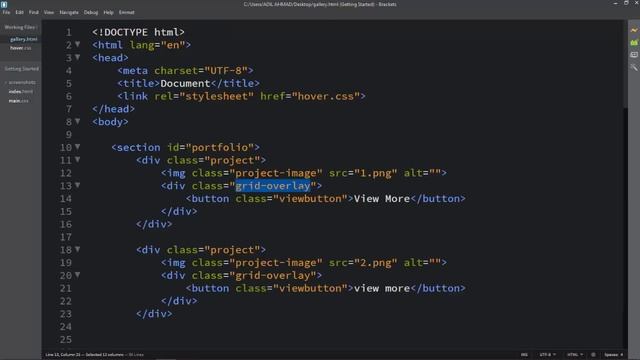Toggle INS insert mode in status bar
This screenshot has height=360, width=640.
pyautogui.click(x=524, y=355)
